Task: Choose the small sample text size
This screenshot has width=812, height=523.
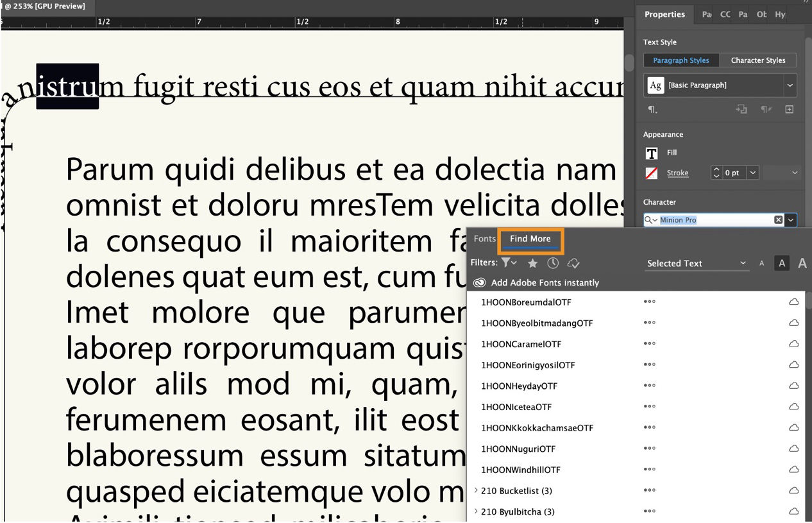Action: point(762,263)
